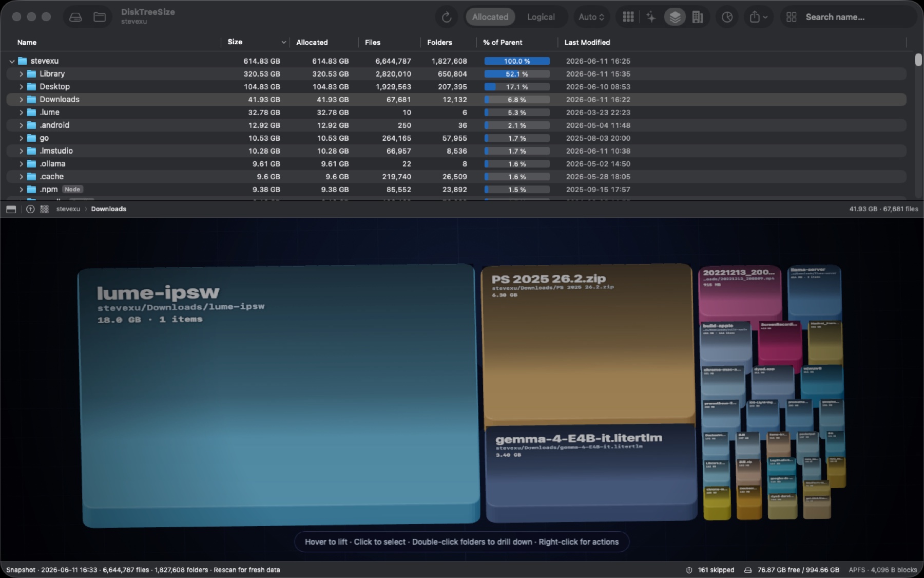Expand the go folder row
Viewport: 924px width, 578px height.
tap(21, 138)
